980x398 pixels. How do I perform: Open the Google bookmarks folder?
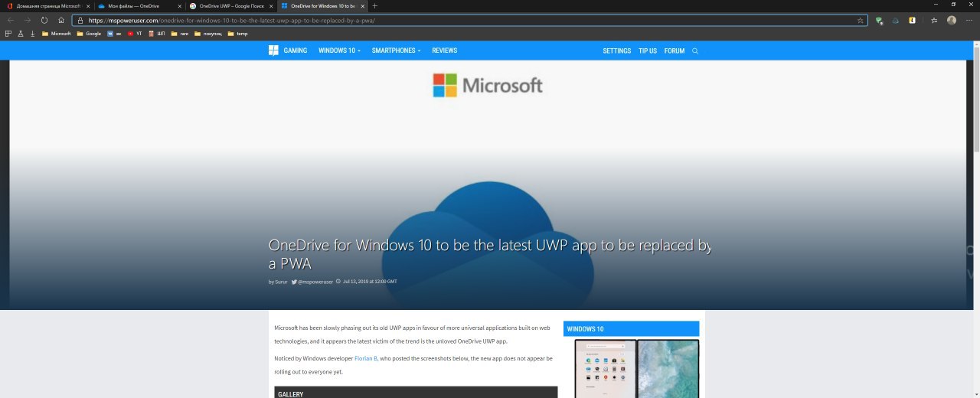point(89,34)
